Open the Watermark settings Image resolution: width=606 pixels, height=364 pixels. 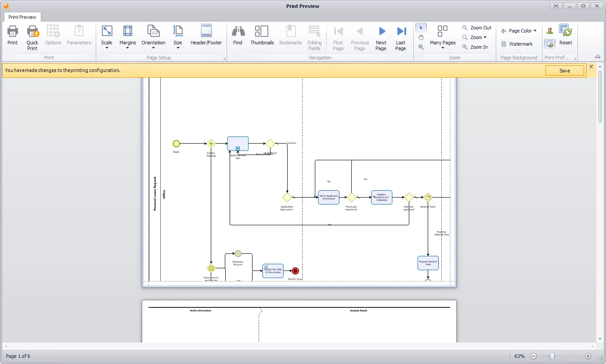(517, 44)
